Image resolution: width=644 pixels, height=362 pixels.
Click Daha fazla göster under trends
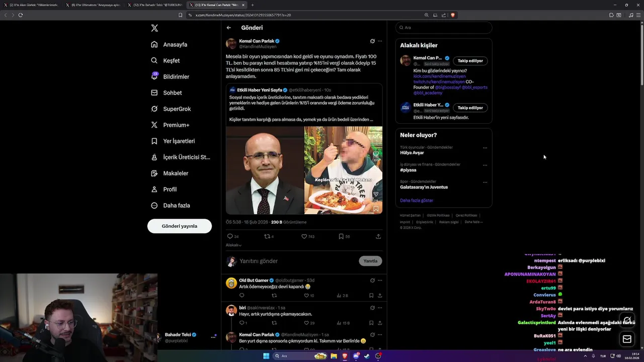coord(417,200)
